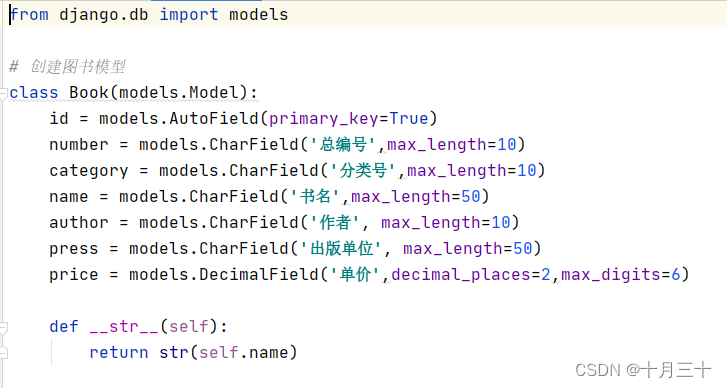
Task: Click the string '作者'
Action: (335, 223)
